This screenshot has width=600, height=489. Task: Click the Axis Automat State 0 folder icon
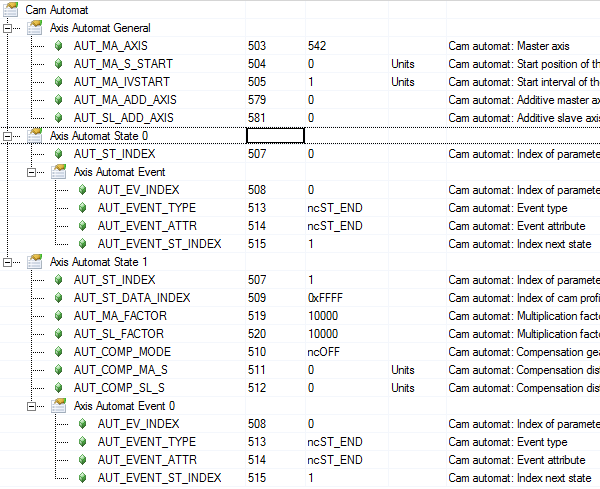34,135
